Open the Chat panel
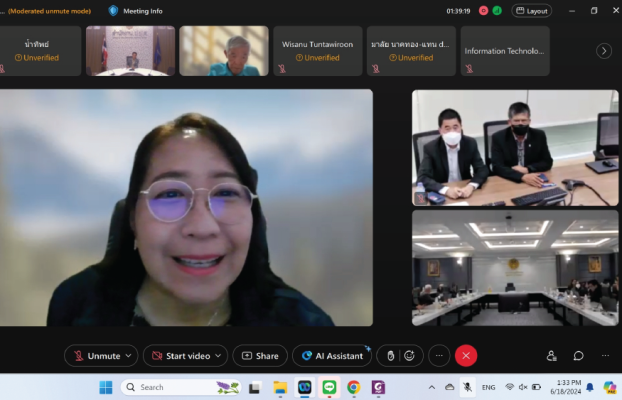The width and height of the screenshot is (622, 400). [x=578, y=356]
